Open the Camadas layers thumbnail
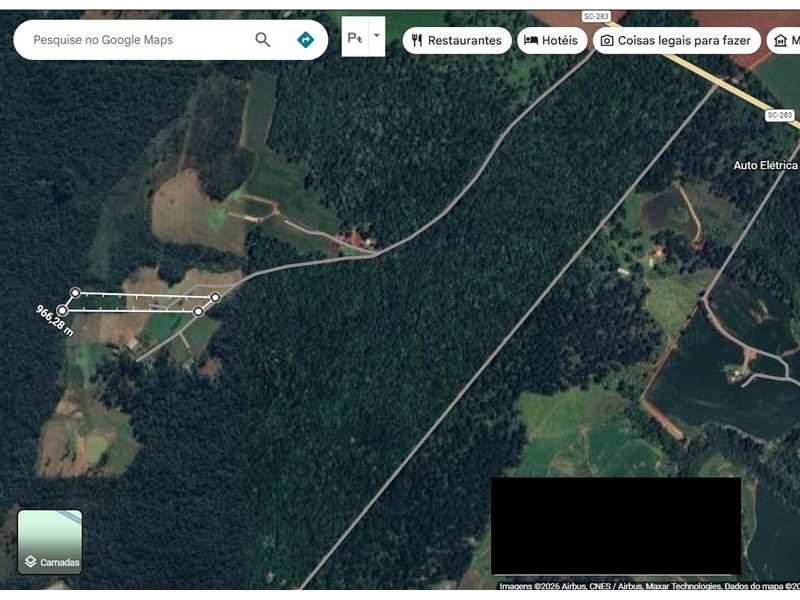The height and width of the screenshot is (600, 800). click(50, 542)
